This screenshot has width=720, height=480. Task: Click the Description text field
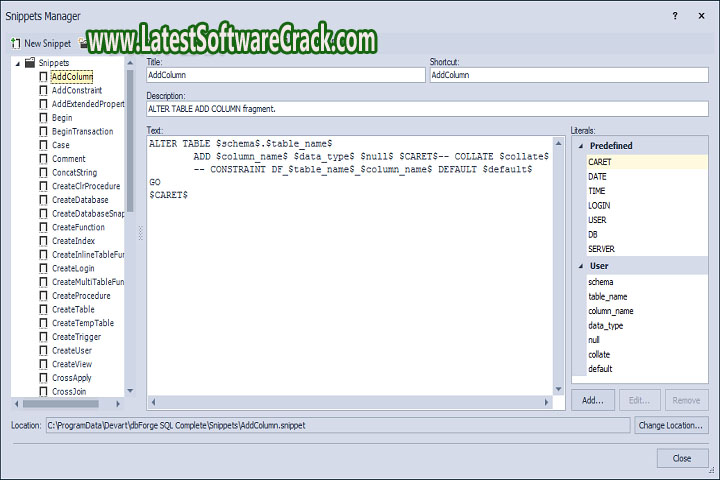point(427,108)
